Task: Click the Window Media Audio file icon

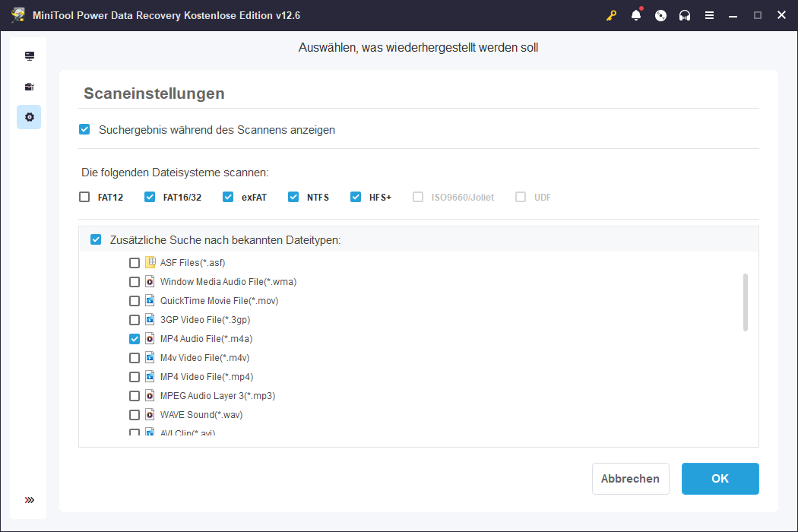Action: 150,281
